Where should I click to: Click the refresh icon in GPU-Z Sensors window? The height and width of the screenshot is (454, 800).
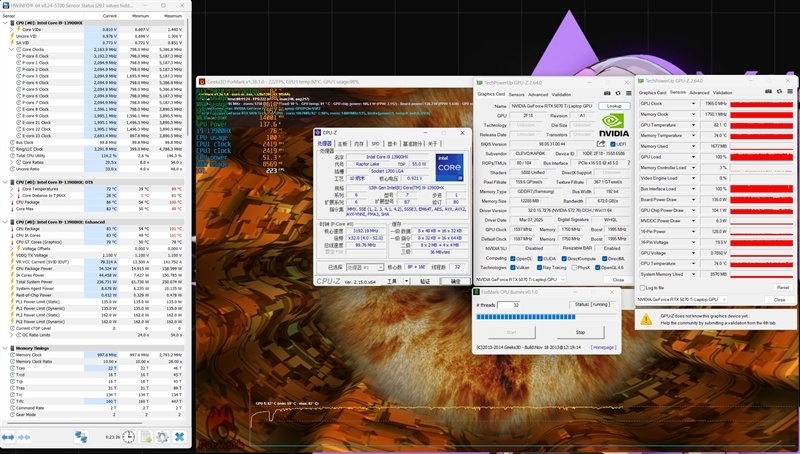(x=779, y=92)
